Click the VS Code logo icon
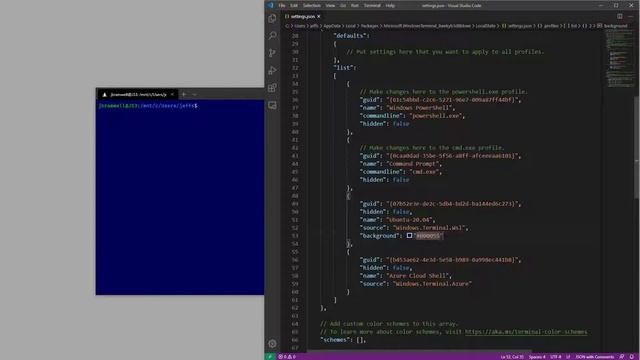 pyautogui.click(x=270, y=5)
